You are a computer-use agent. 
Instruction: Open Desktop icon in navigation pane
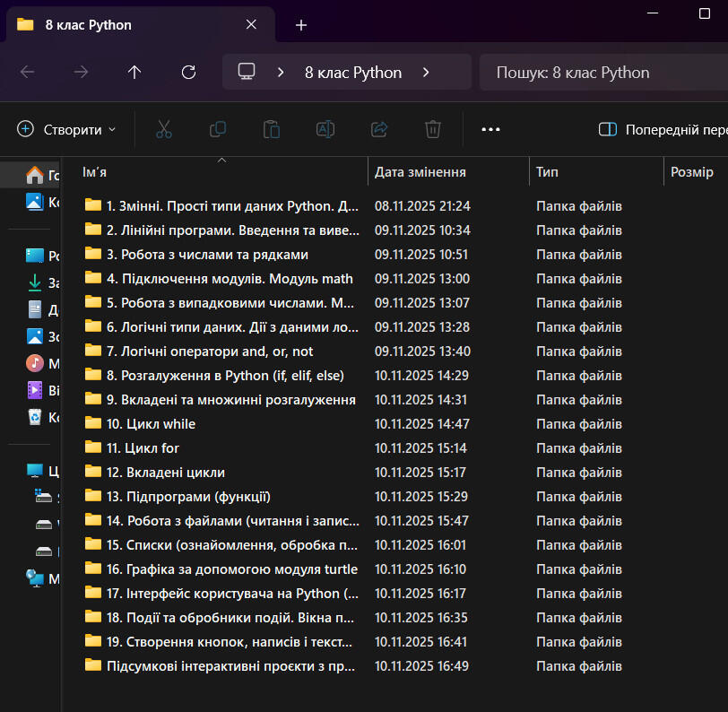pyautogui.click(x=35, y=256)
